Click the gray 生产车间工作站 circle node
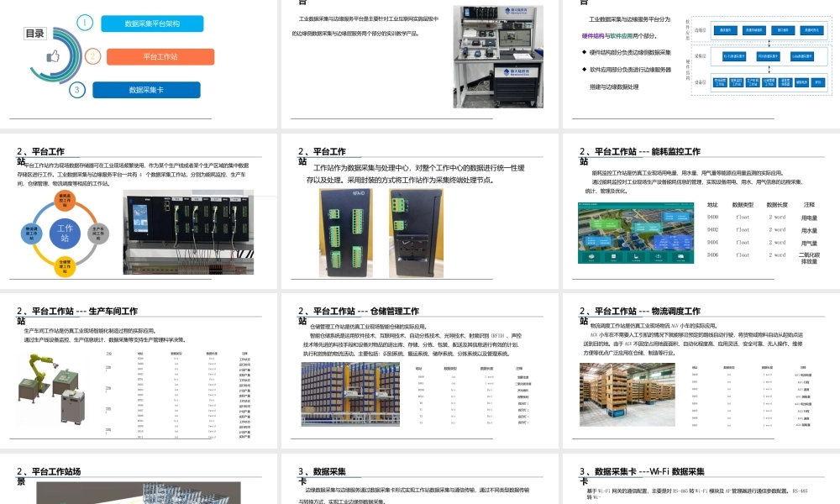The height and width of the screenshot is (504, 840). pyautogui.click(x=98, y=233)
